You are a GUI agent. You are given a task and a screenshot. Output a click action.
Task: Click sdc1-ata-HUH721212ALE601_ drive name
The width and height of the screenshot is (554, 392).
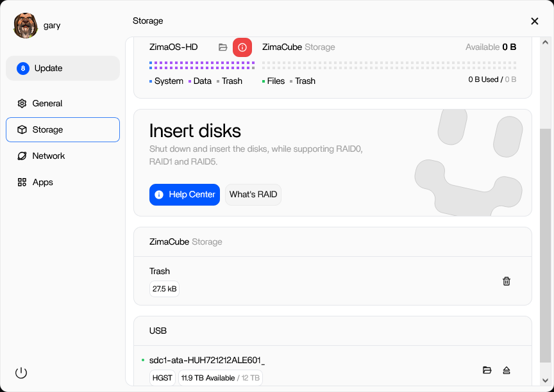207,360
